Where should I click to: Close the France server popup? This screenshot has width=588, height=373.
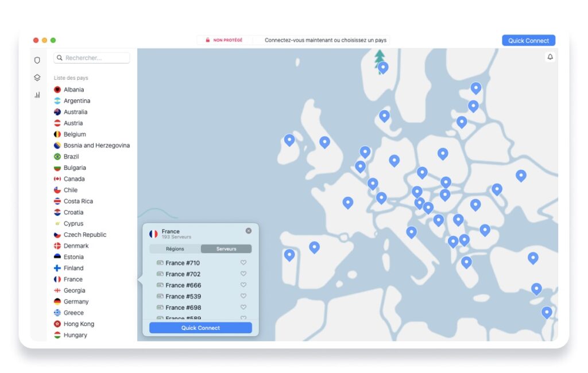[249, 231]
